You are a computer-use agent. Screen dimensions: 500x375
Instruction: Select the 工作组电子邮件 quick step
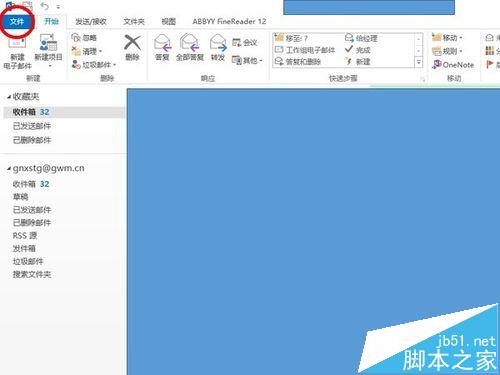305,50
